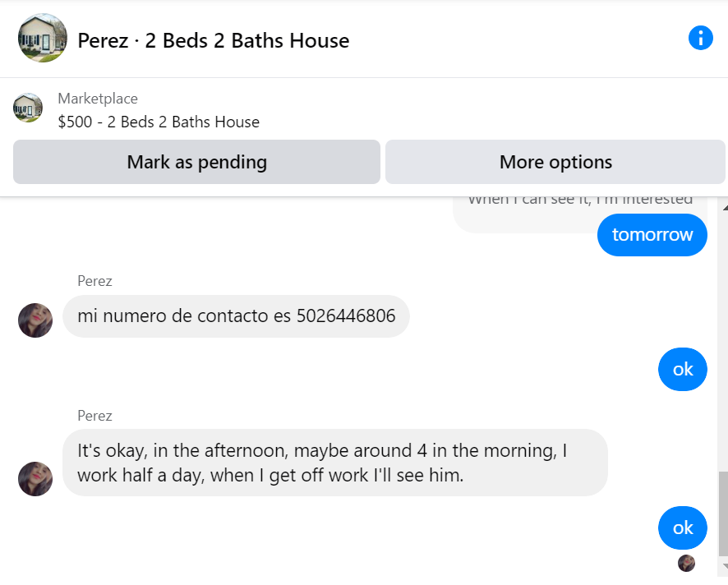
Task: Open the $500 - 2 Beds 2 Baths House listing
Action: (159, 122)
